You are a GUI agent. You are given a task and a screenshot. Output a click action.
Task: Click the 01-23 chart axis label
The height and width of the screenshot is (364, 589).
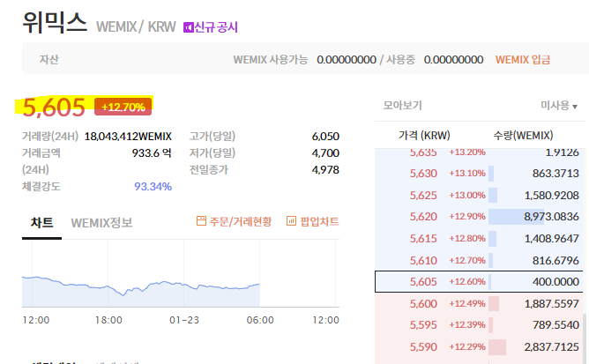tap(184, 320)
